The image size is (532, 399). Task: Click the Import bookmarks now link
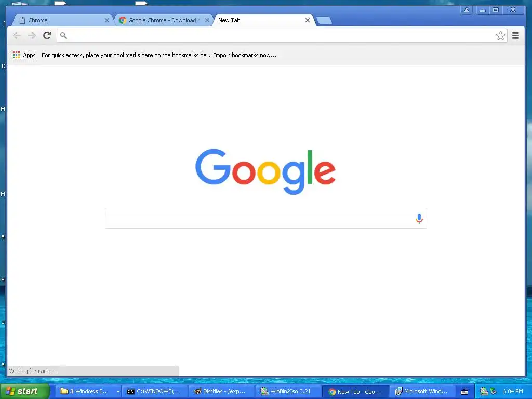point(245,55)
